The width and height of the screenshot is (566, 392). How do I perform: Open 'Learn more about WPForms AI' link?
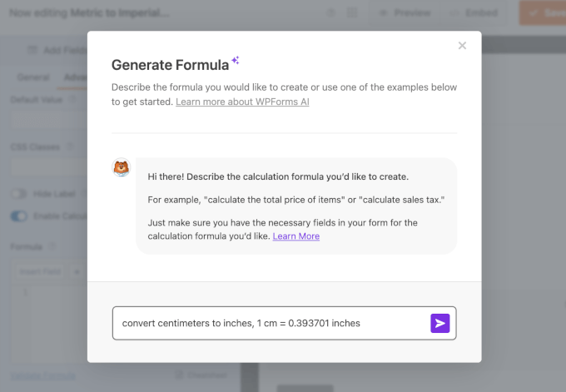coord(243,102)
